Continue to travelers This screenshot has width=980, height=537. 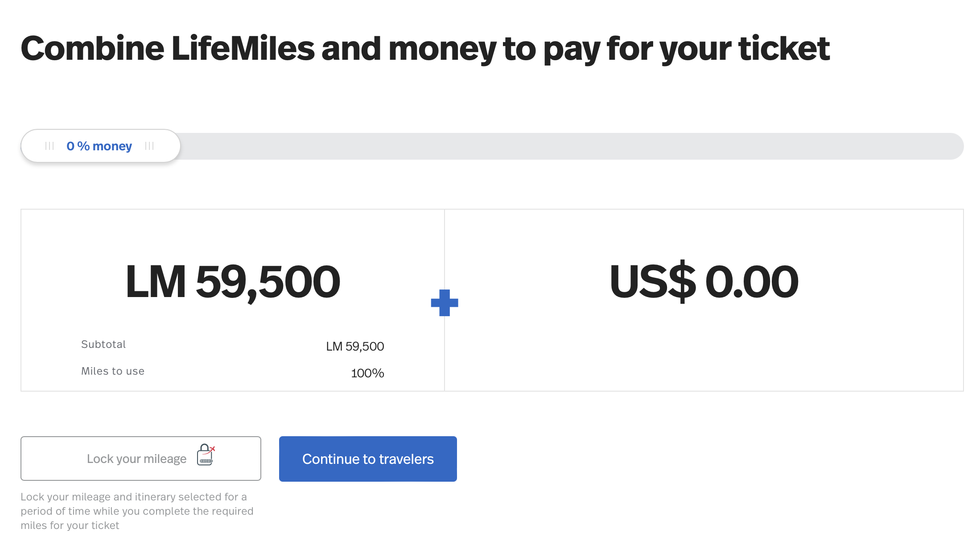click(368, 459)
